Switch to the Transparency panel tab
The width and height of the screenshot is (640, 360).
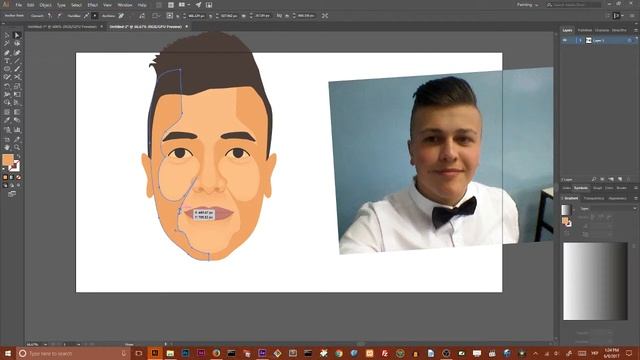pyautogui.click(x=593, y=198)
